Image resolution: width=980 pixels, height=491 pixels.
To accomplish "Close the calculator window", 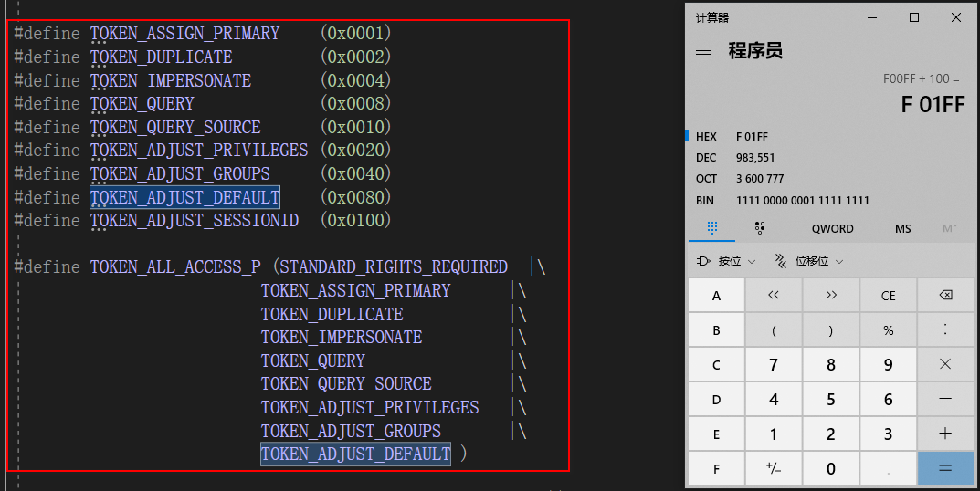I will point(955,17).
